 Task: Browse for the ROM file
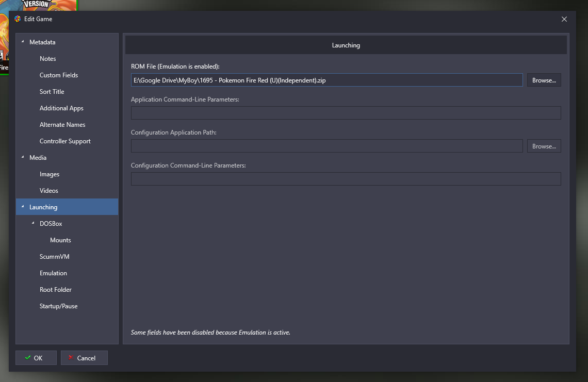click(544, 80)
